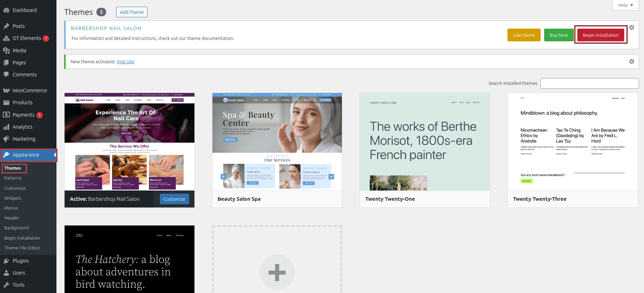Viewport: 644px width, 293px height.
Task: Open the Themes submenu item
Action: point(13,168)
